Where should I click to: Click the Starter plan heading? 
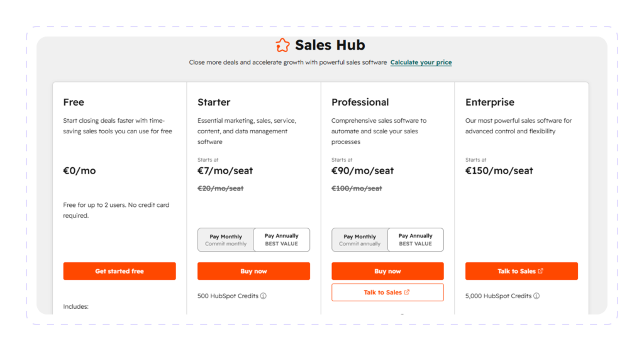click(214, 102)
